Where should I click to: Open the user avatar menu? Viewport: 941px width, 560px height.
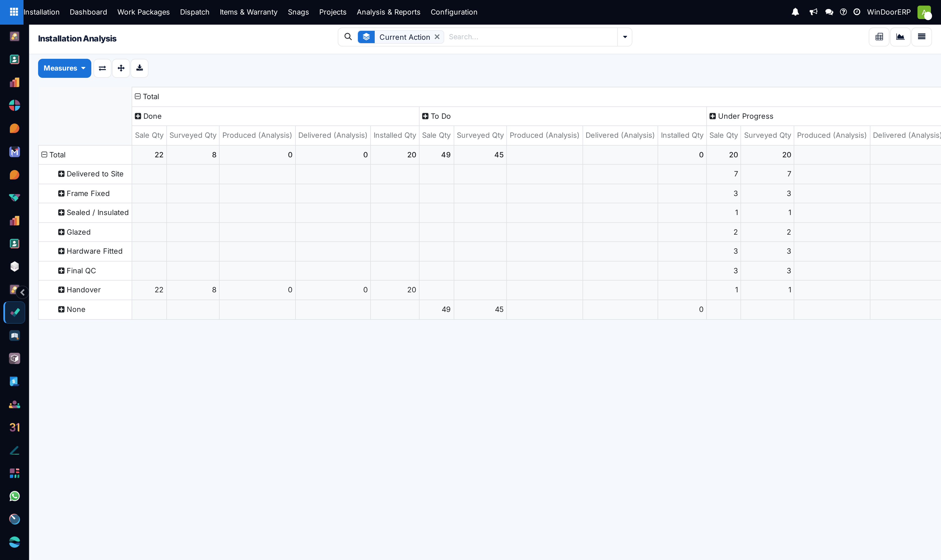[x=924, y=12]
